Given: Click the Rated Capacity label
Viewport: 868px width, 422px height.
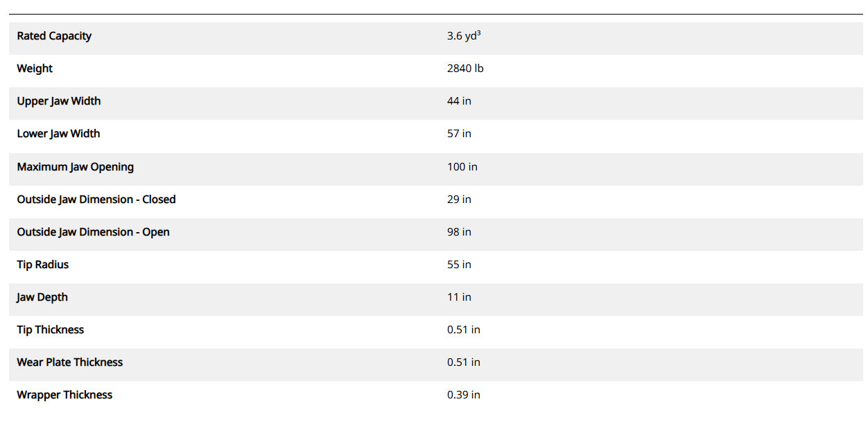Looking at the screenshot, I should [x=54, y=36].
